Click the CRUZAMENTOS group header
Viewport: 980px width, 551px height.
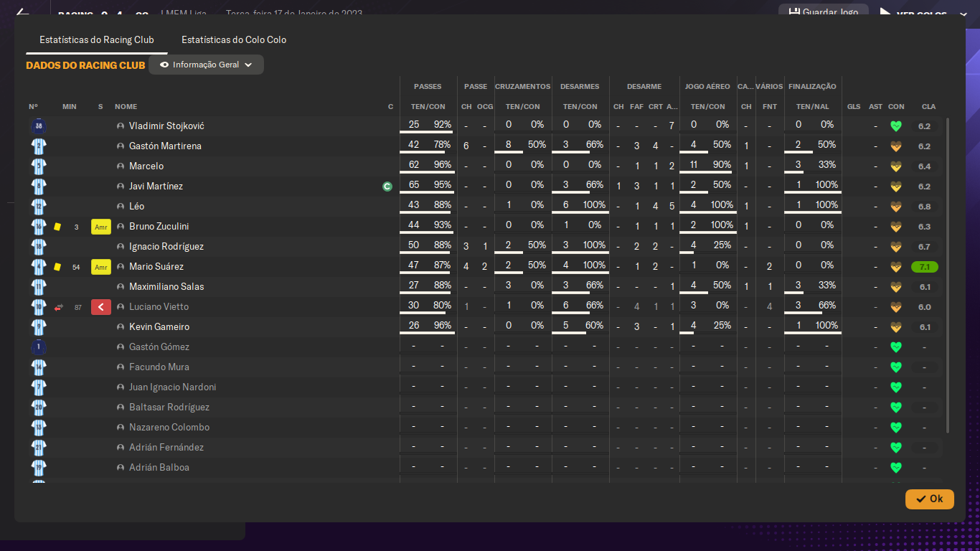pyautogui.click(x=523, y=86)
